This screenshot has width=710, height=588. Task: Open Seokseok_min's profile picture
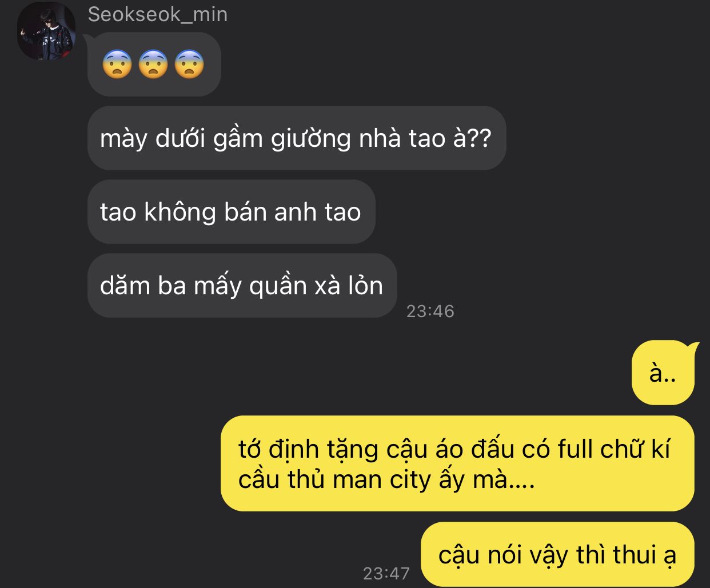(47, 31)
